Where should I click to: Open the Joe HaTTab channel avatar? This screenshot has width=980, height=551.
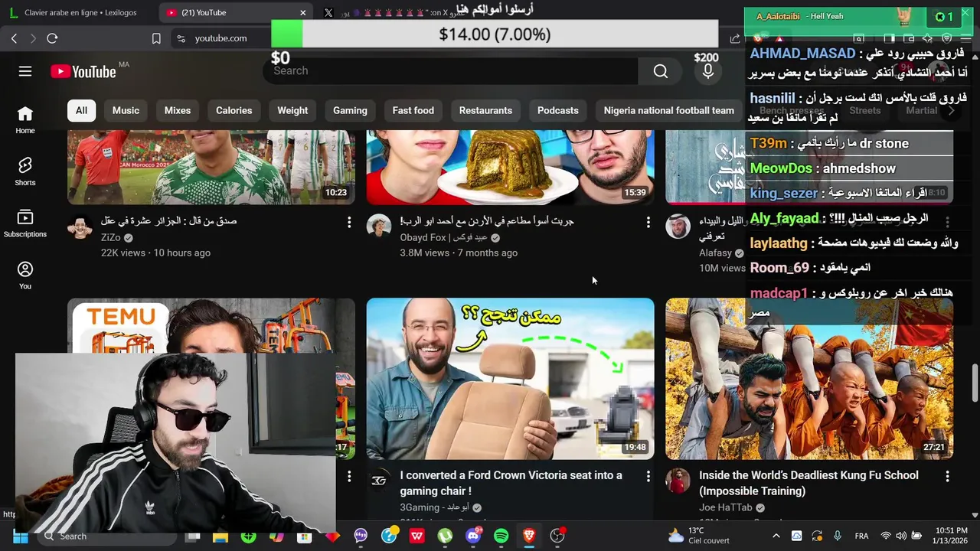[x=678, y=481]
